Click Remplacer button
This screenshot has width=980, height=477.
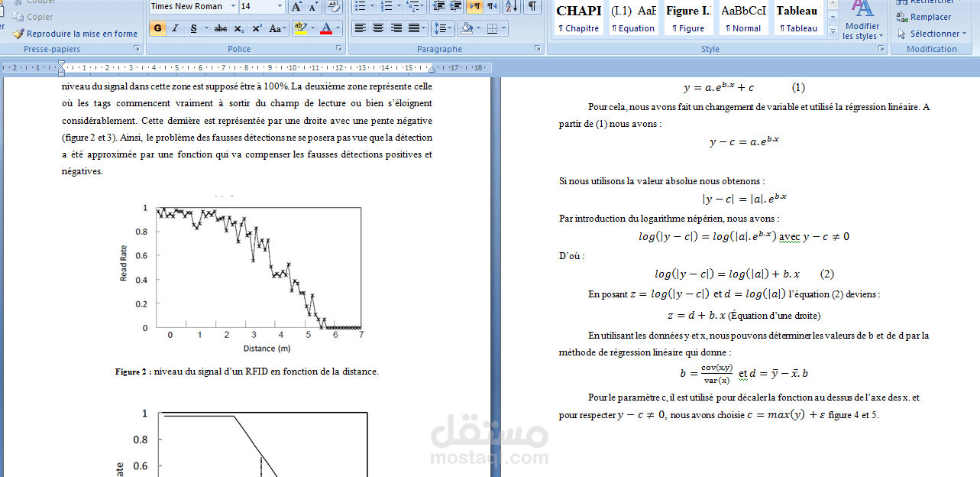[924, 17]
